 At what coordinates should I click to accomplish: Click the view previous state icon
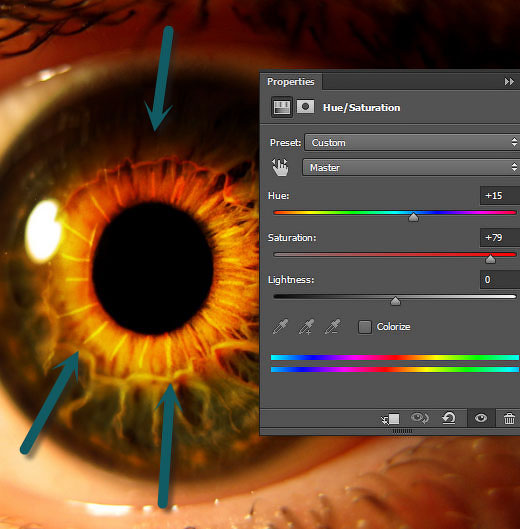pos(420,418)
